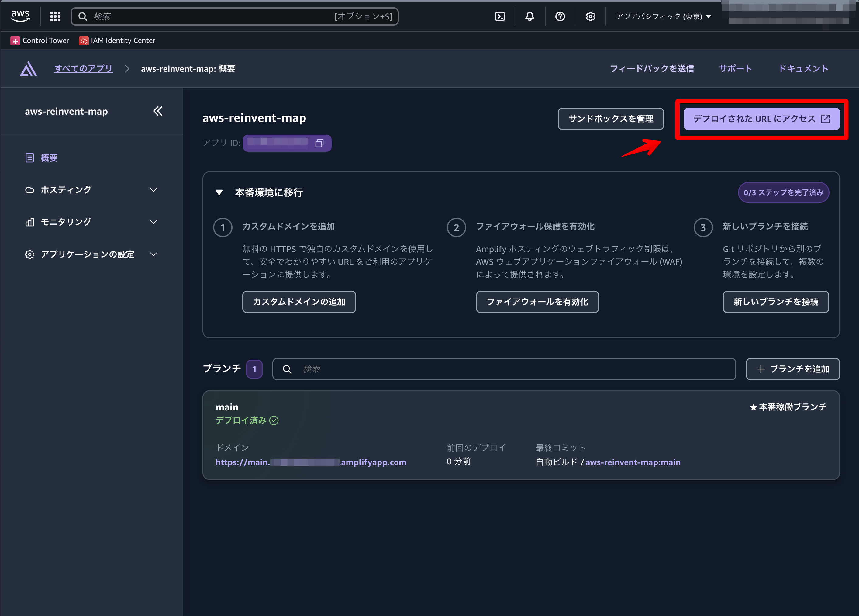Copy the app ID with copy icon
The height and width of the screenshot is (616, 859).
(x=319, y=143)
